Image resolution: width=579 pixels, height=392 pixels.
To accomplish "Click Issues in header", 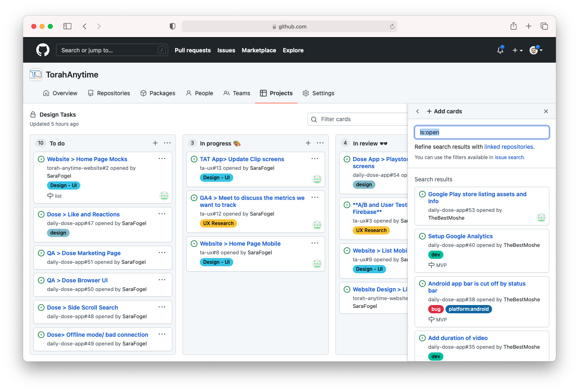I will (226, 50).
